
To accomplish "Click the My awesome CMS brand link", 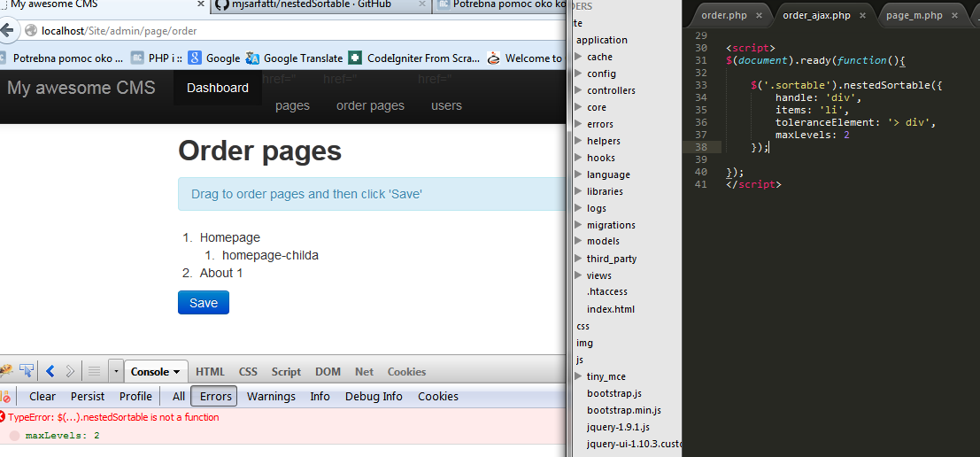I will tap(81, 88).
